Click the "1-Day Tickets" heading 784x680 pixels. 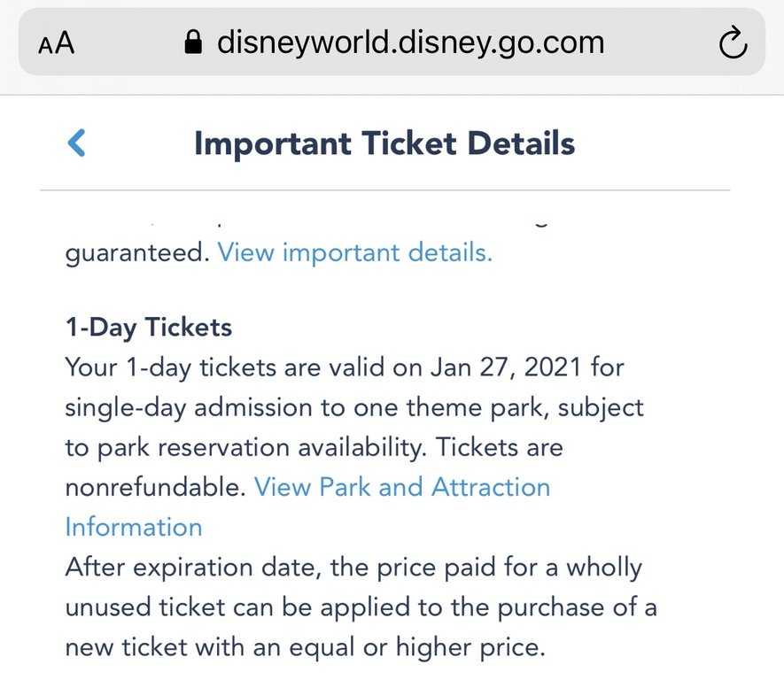148,327
